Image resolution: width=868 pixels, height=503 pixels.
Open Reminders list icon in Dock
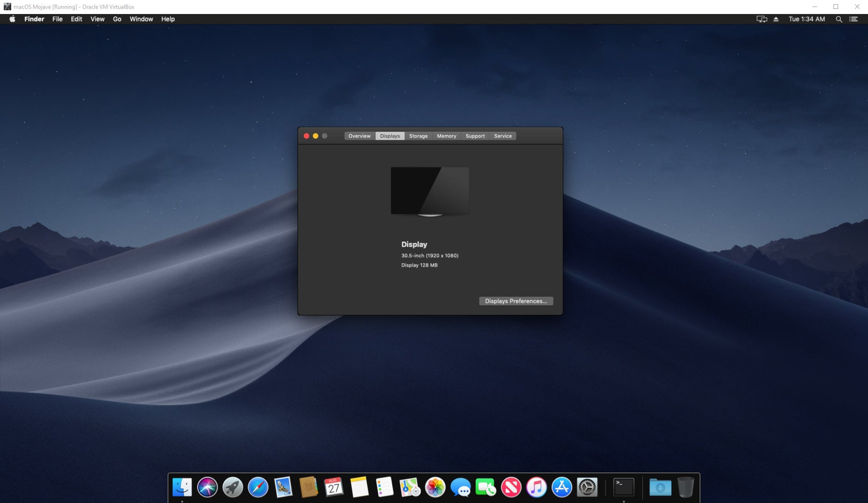coord(384,488)
